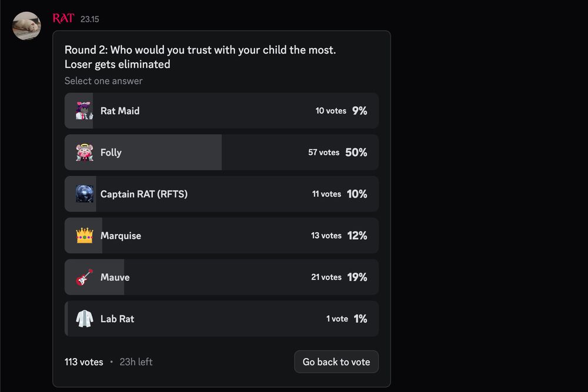
Task: Select the Captain RAT (RFTS) answer row
Action: (x=221, y=194)
